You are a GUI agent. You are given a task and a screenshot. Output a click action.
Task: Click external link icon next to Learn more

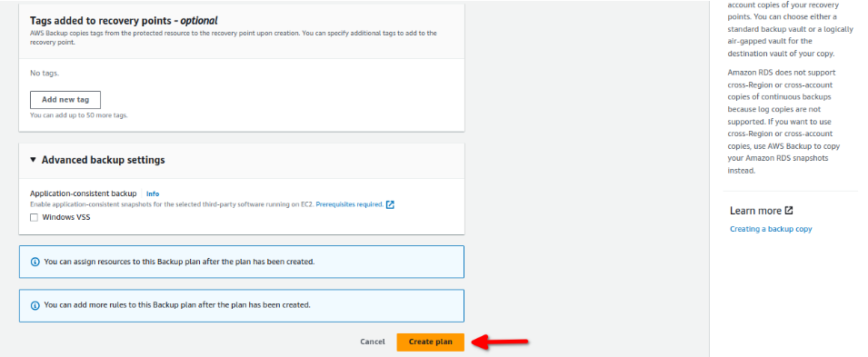click(789, 211)
